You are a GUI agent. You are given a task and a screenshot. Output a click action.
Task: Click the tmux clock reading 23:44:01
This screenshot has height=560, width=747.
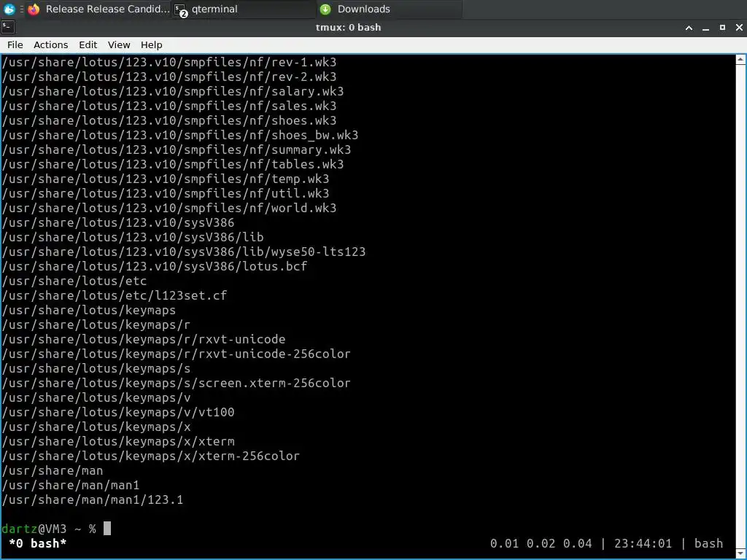pos(643,543)
